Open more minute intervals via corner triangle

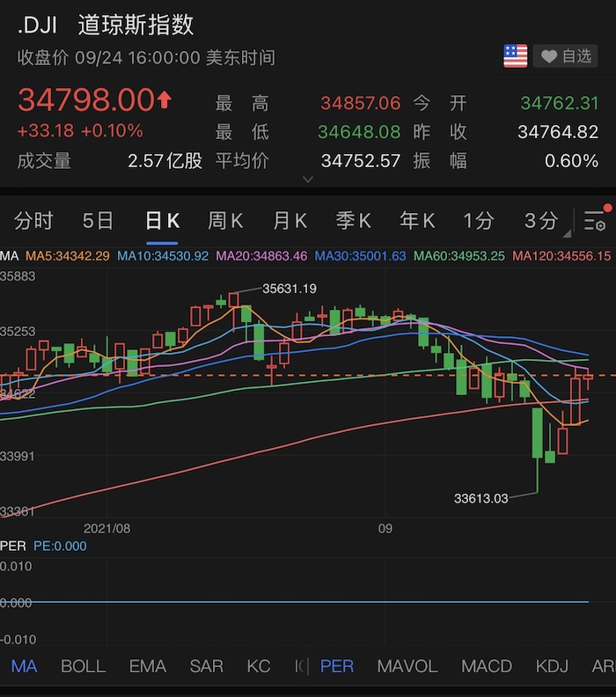click(x=567, y=233)
